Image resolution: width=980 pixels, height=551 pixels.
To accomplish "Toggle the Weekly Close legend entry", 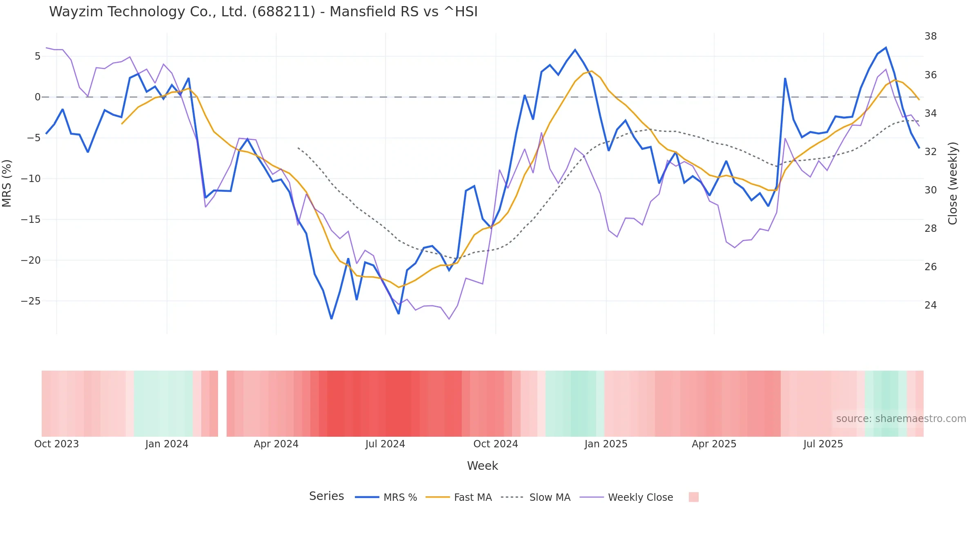I will pyautogui.click(x=626, y=497).
